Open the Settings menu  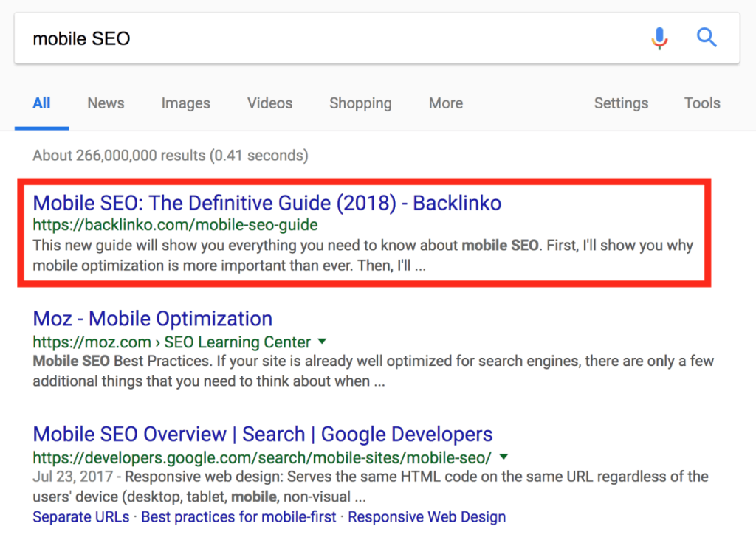pos(621,103)
